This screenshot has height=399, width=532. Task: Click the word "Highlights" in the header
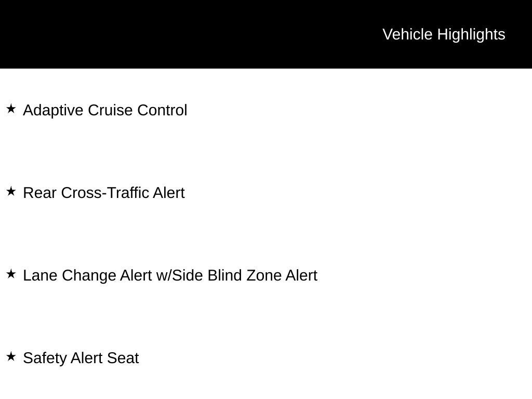click(x=471, y=35)
